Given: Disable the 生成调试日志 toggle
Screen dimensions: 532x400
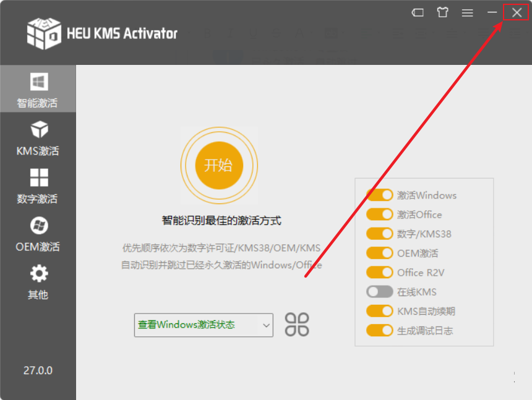Looking at the screenshot, I should pos(379,330).
